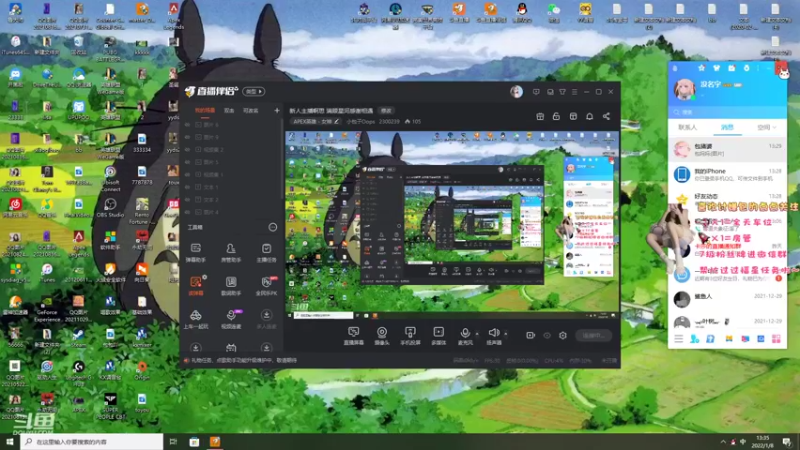This screenshot has width=800, height=450.
Task: Open the funnel filter icon in the title bar
Action: pyautogui.click(x=562, y=92)
